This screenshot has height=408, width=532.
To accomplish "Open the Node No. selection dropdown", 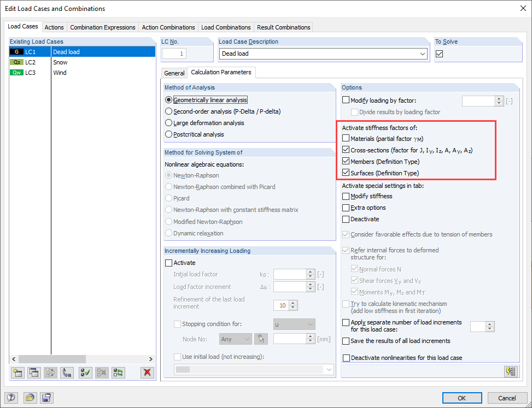I will pyautogui.click(x=245, y=339).
